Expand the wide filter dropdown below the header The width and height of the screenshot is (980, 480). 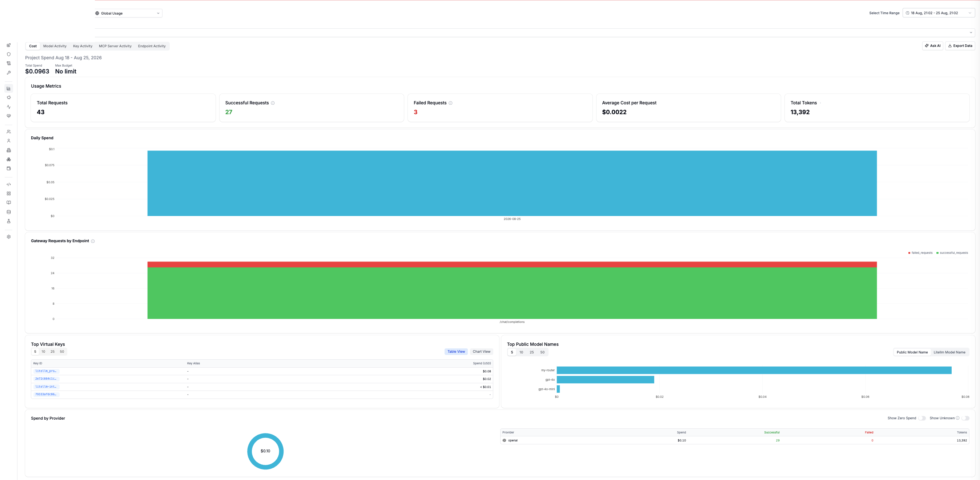click(534, 33)
